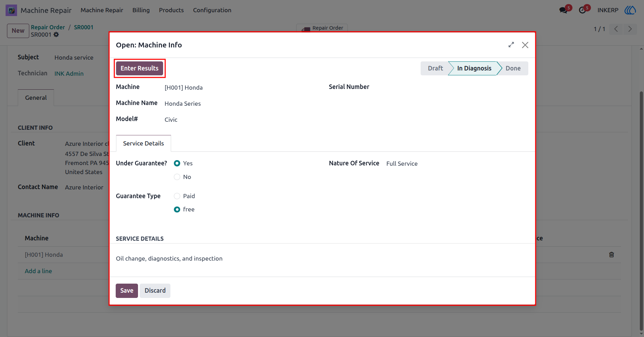
Task: Set status to Draft
Action: (435, 68)
